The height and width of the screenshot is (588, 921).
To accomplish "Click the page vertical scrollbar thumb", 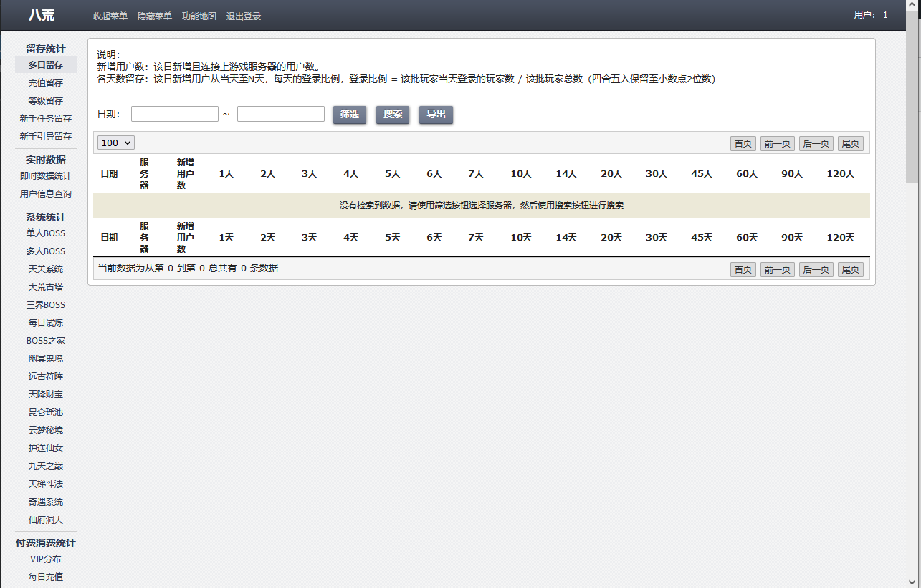I will (x=912, y=98).
